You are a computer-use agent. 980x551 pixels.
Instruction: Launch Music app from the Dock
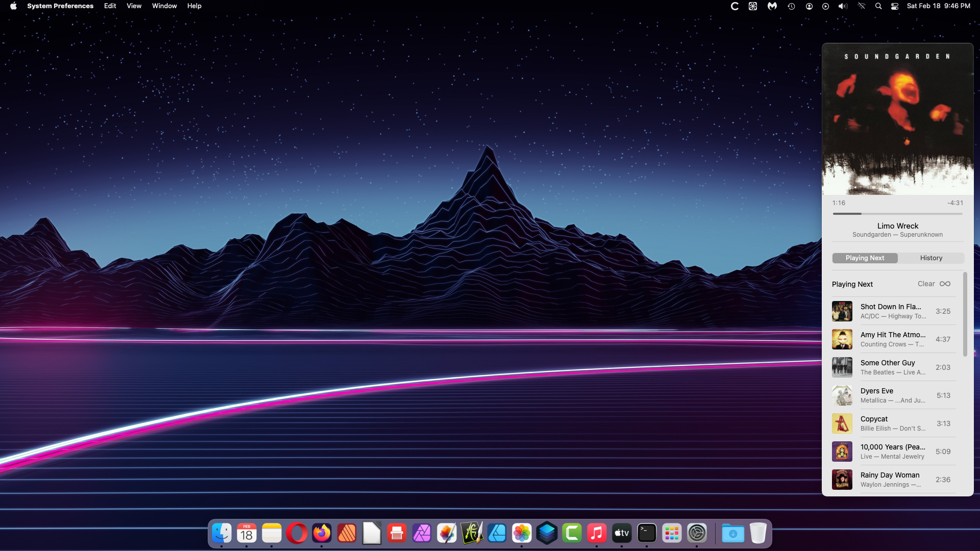(597, 533)
